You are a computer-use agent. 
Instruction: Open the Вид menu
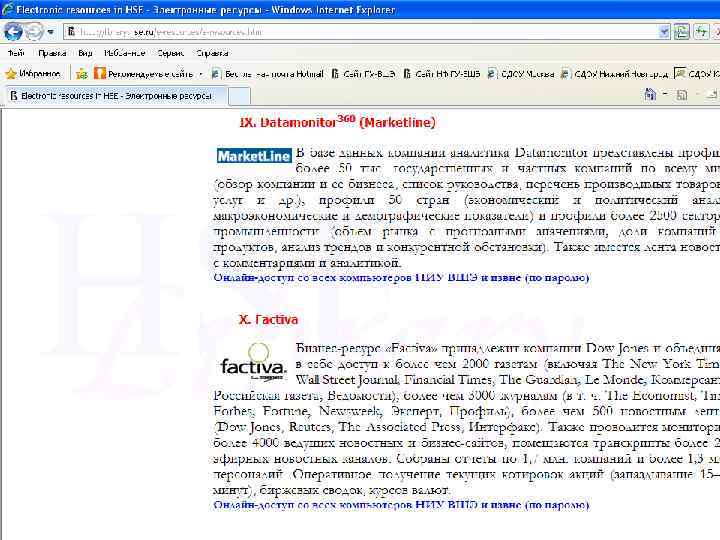pyautogui.click(x=85, y=53)
